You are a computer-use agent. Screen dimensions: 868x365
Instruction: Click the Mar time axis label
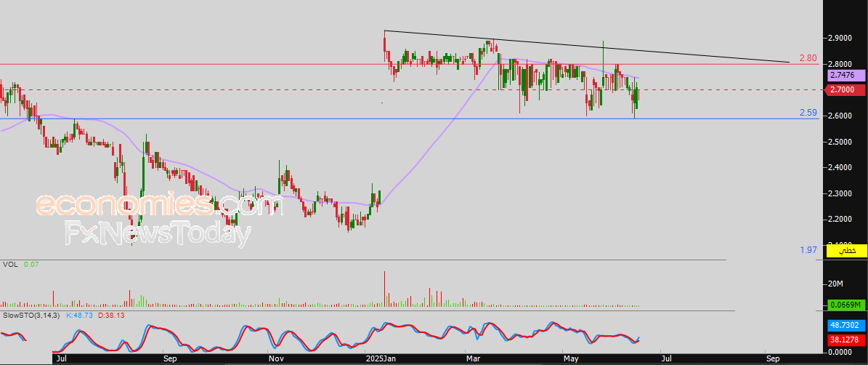click(474, 359)
